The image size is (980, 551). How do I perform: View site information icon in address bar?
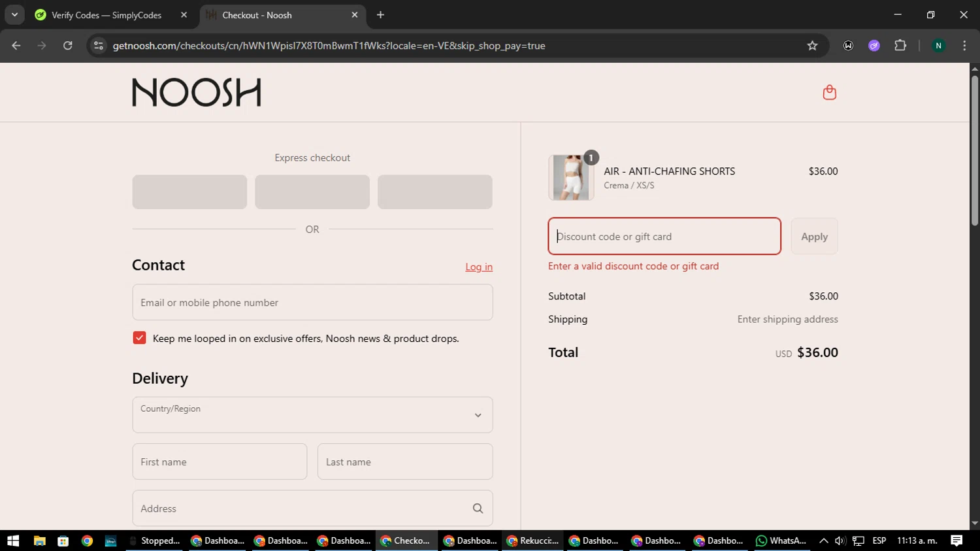[99, 46]
